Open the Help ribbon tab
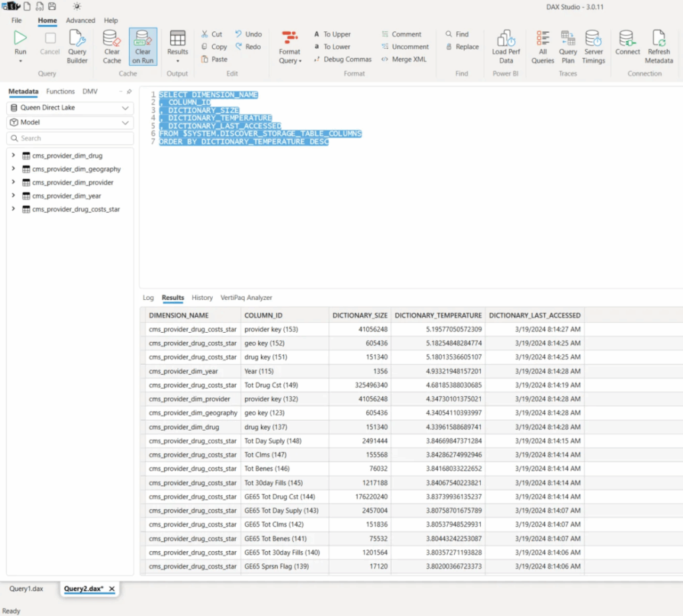This screenshot has height=616, width=683. (111, 21)
